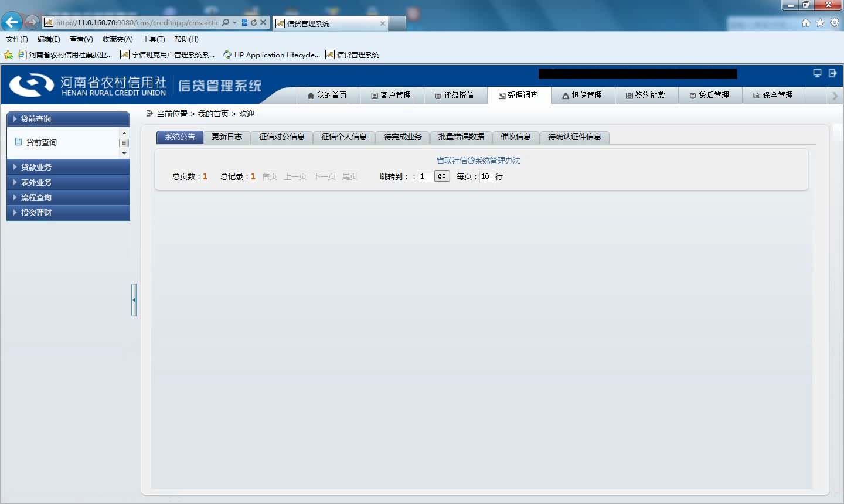Click the sidebar list scroll up arrow

(124, 133)
